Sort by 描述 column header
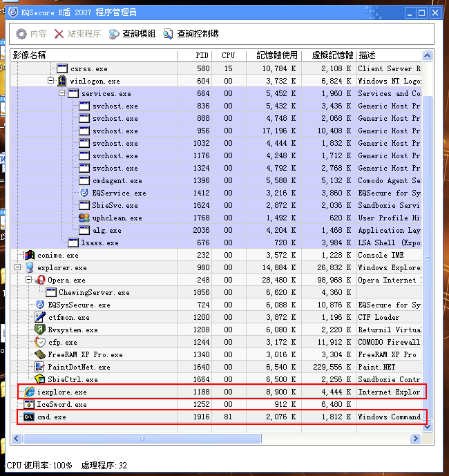 click(389, 55)
